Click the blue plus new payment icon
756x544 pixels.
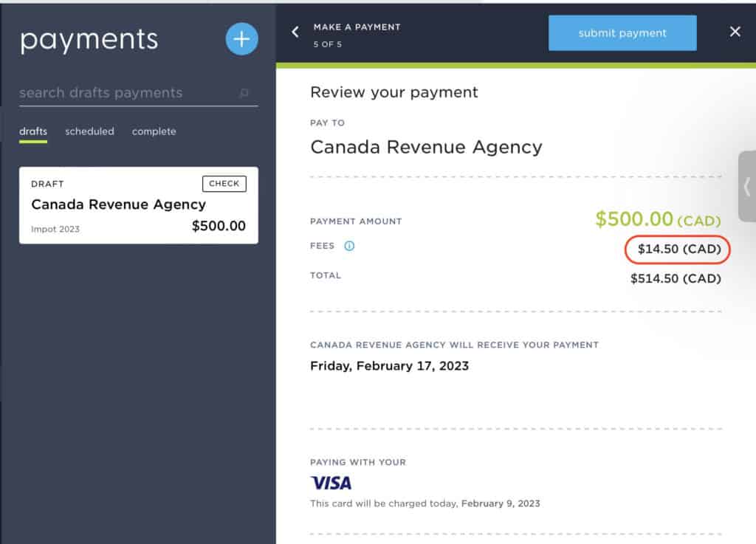[x=241, y=39]
